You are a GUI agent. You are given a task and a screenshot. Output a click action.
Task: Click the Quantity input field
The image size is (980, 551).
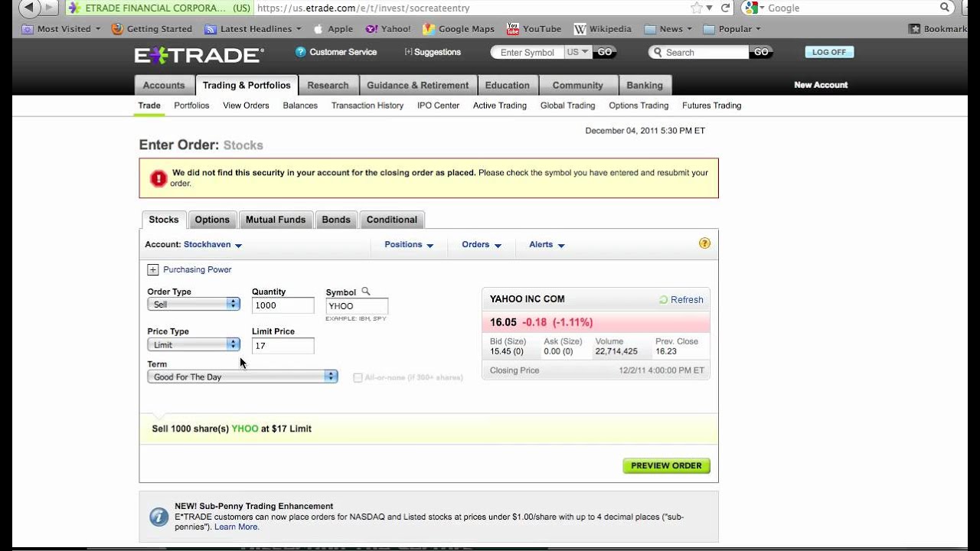point(283,305)
